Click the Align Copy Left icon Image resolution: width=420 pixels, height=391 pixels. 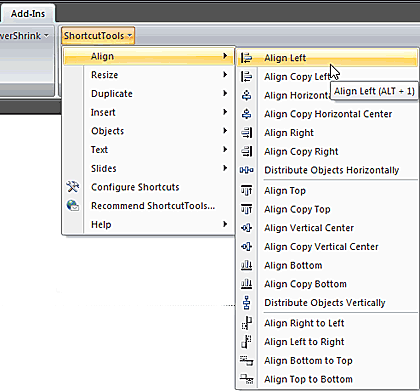point(247,77)
